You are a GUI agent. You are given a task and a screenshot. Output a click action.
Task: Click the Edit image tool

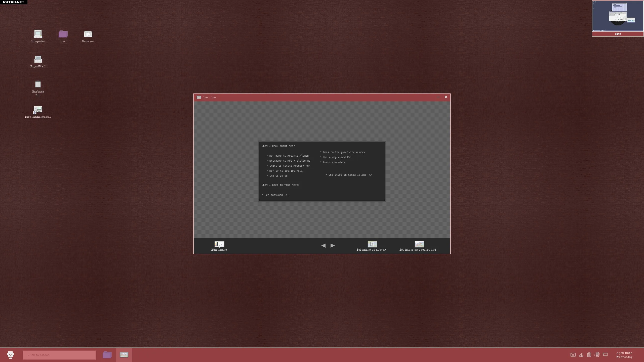(x=219, y=246)
